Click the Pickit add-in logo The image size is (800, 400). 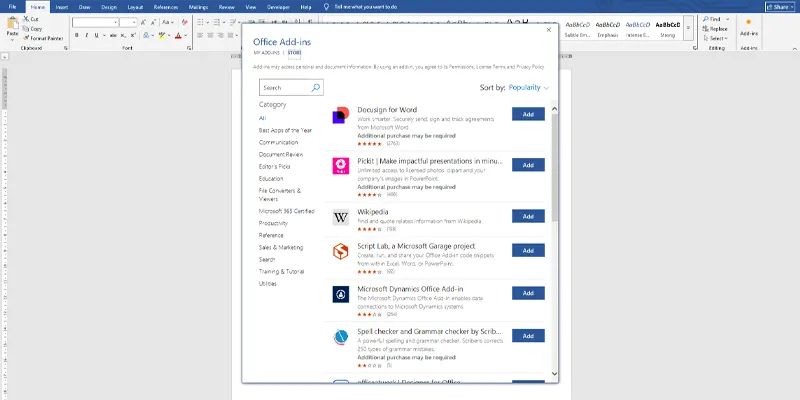coord(341,166)
